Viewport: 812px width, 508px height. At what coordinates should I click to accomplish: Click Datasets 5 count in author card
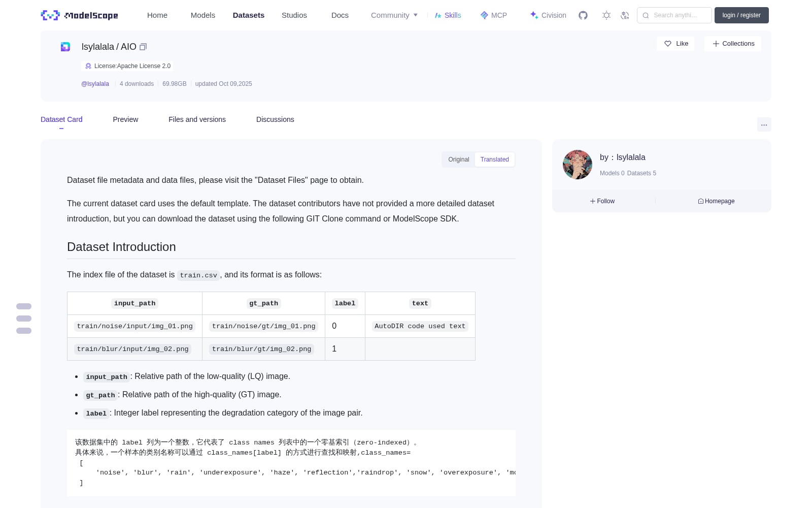641,173
